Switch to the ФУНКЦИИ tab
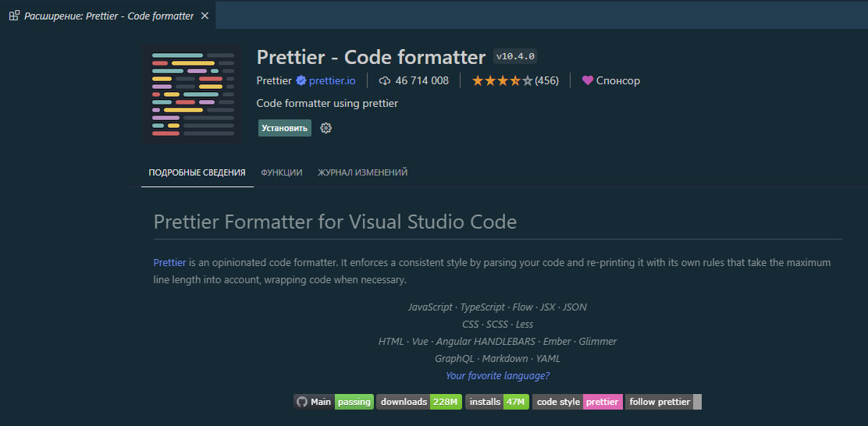Viewport: 868px width, 426px height. [282, 172]
